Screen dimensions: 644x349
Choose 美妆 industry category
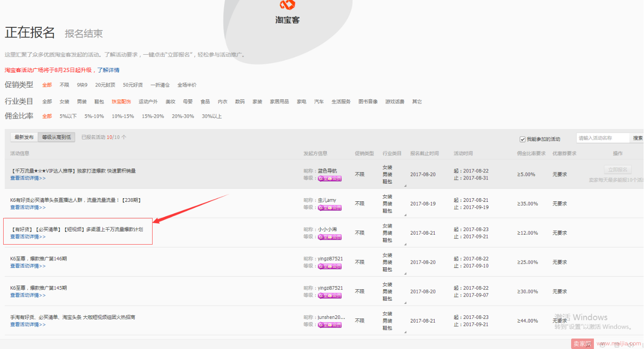170,102
